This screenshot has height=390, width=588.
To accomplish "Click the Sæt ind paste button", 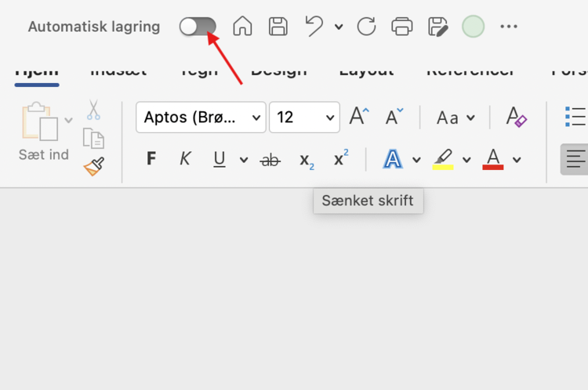I will (x=43, y=132).
